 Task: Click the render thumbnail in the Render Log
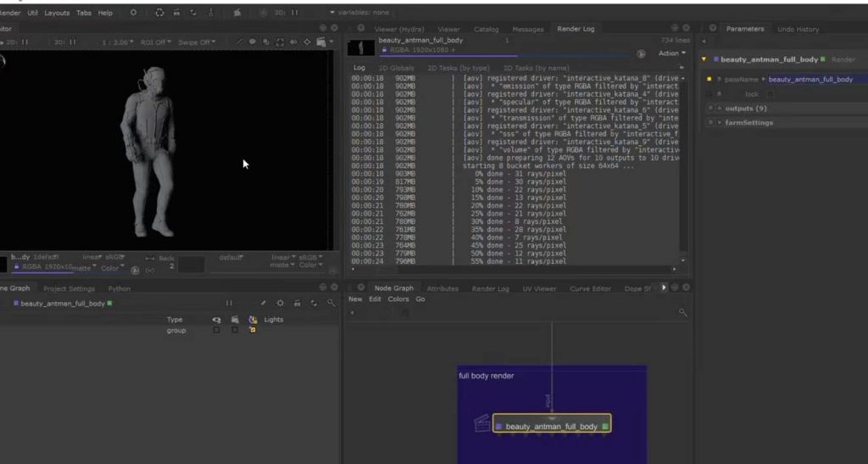point(362,48)
